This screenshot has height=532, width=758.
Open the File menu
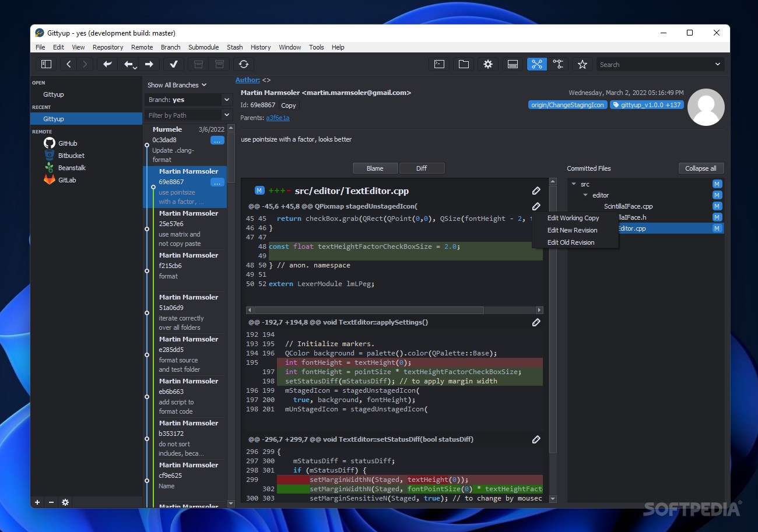point(40,47)
